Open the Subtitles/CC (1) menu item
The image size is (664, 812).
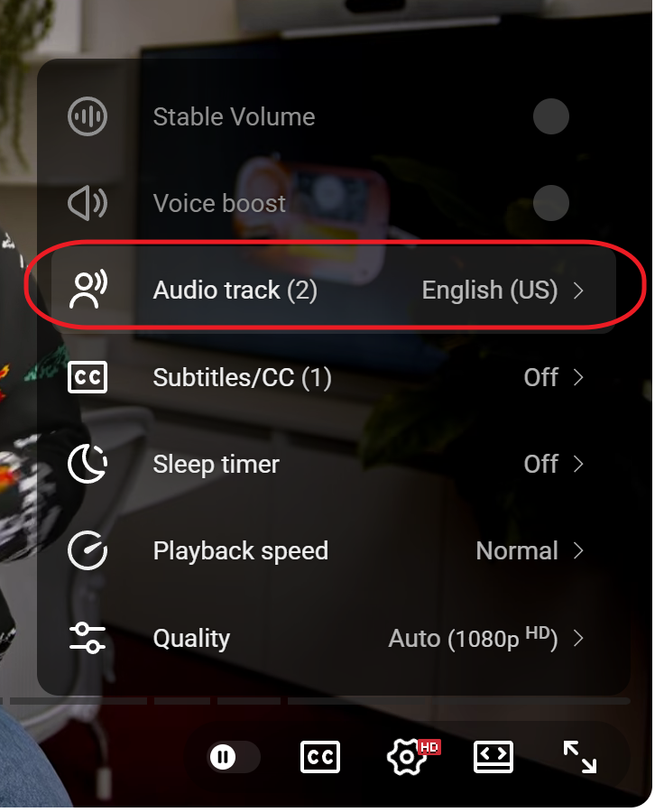tap(334, 377)
